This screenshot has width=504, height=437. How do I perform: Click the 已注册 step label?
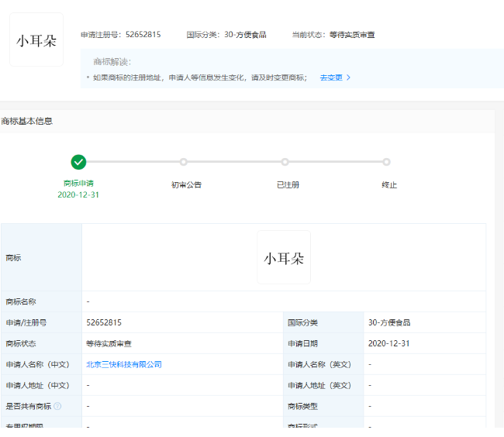(x=288, y=185)
